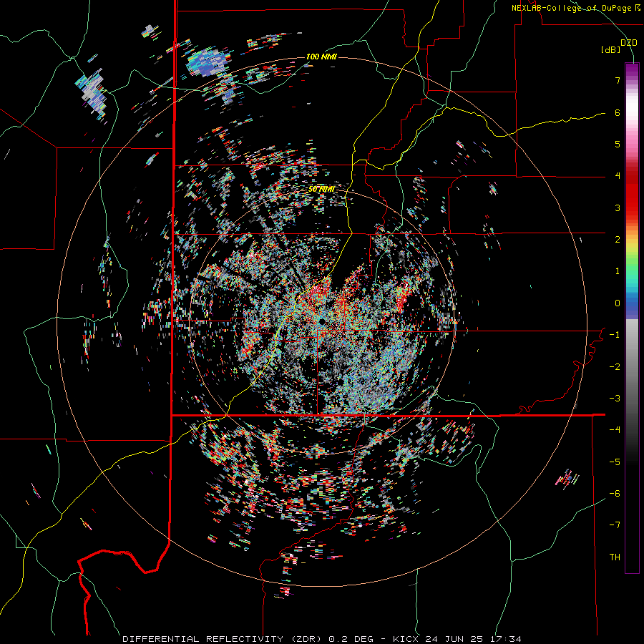Select the 1 dB tick label on the scale

(618, 271)
